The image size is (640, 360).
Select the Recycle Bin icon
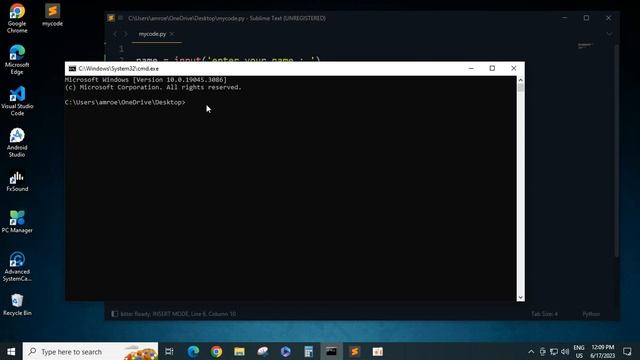click(x=17, y=304)
